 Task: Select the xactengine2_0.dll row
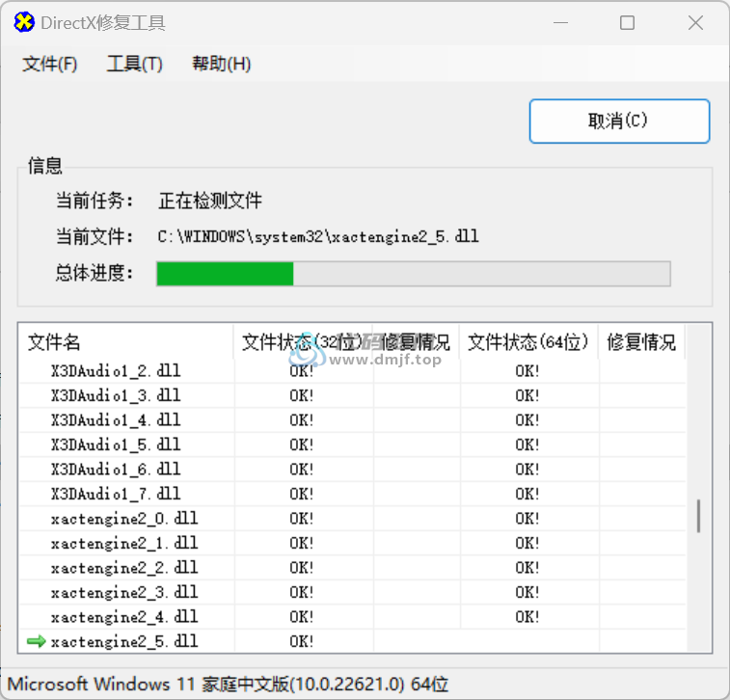352,519
